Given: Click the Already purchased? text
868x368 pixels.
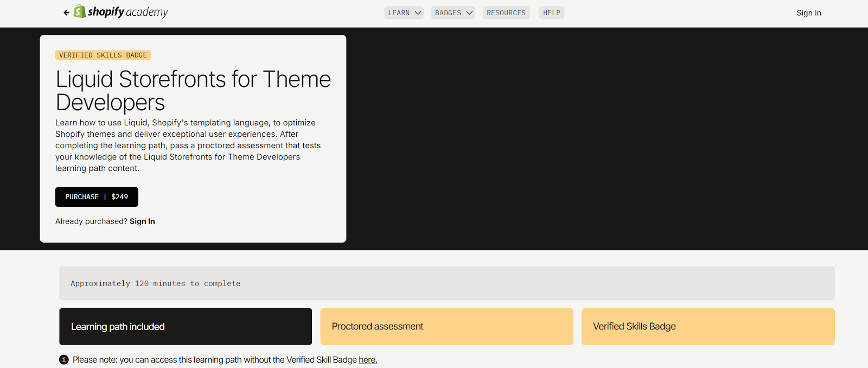Looking at the screenshot, I should tap(91, 221).
